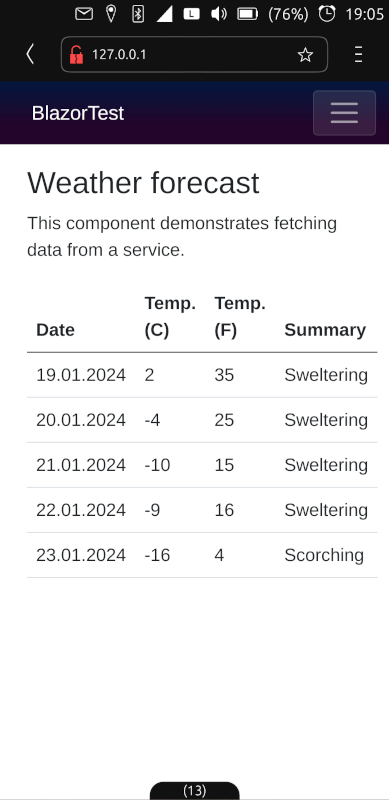
Task: Click the location pin status icon
Action: 111,14
